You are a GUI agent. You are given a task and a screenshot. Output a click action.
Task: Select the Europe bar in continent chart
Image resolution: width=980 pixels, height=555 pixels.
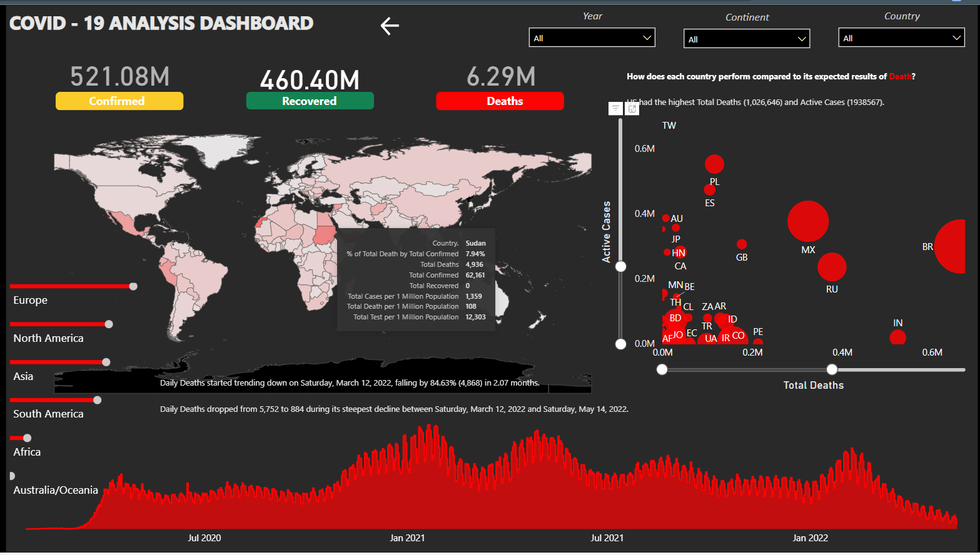[x=72, y=286]
